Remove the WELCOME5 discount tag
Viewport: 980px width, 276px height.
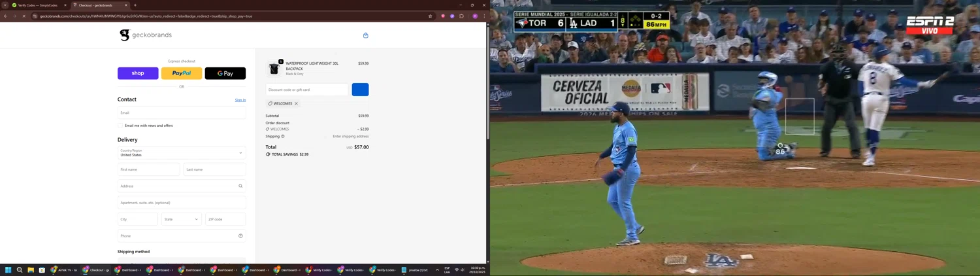(x=296, y=103)
